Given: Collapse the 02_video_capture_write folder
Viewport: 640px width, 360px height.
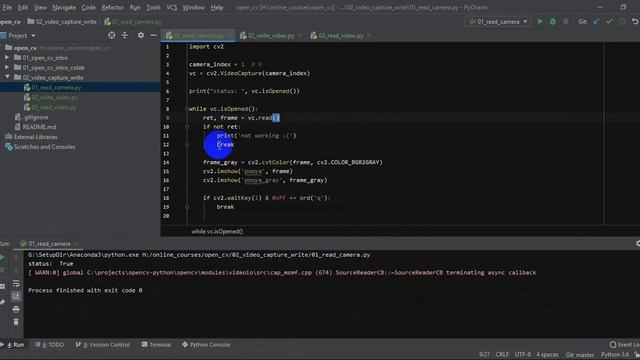Looking at the screenshot, I should pyautogui.click(x=7, y=77).
